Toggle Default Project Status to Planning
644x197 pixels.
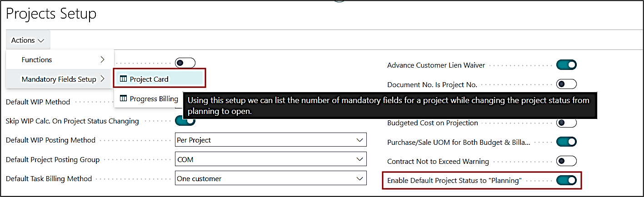click(566, 180)
